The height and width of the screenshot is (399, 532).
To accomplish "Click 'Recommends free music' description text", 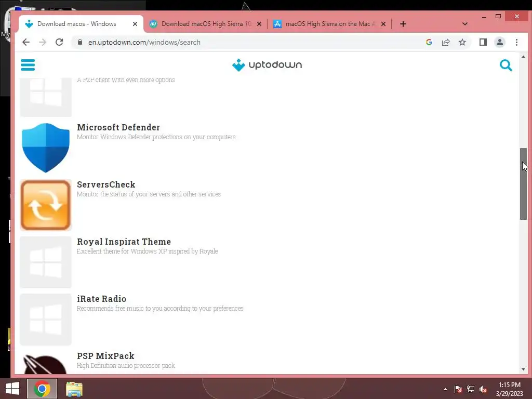I will pos(160,309).
